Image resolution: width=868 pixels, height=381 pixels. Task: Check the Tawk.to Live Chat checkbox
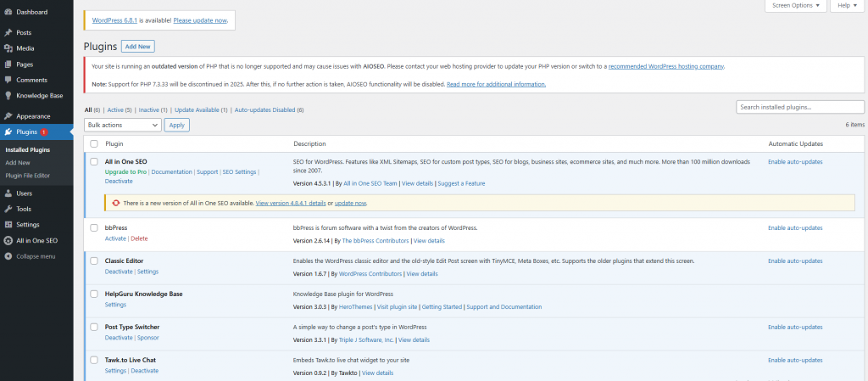(94, 360)
